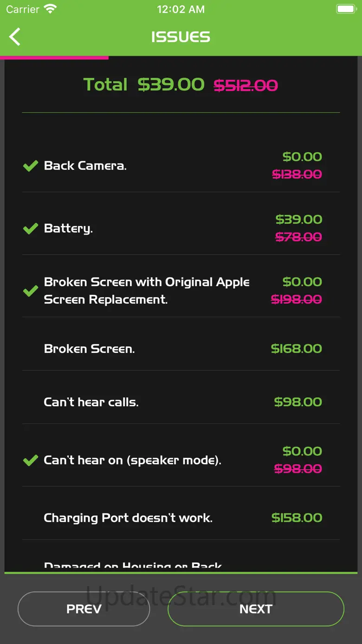Tap the $168.00 Broken Screen price
The image size is (362, 644).
(x=296, y=349)
